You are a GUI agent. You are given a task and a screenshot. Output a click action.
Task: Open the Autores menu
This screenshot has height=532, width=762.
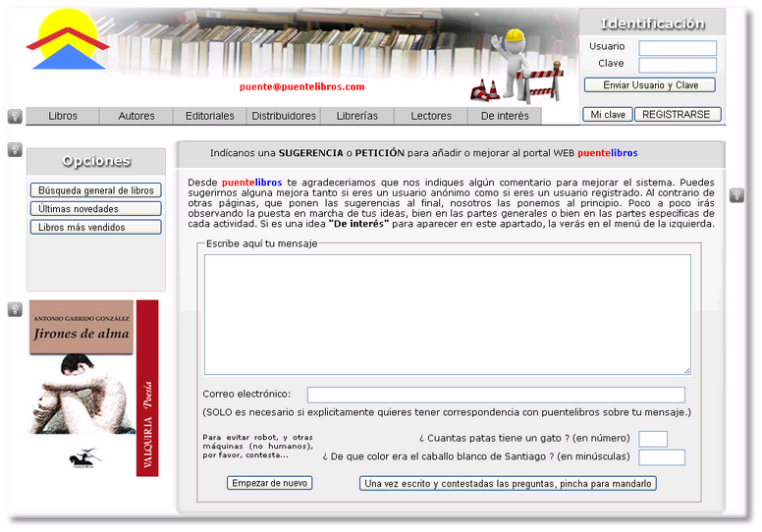[136, 116]
